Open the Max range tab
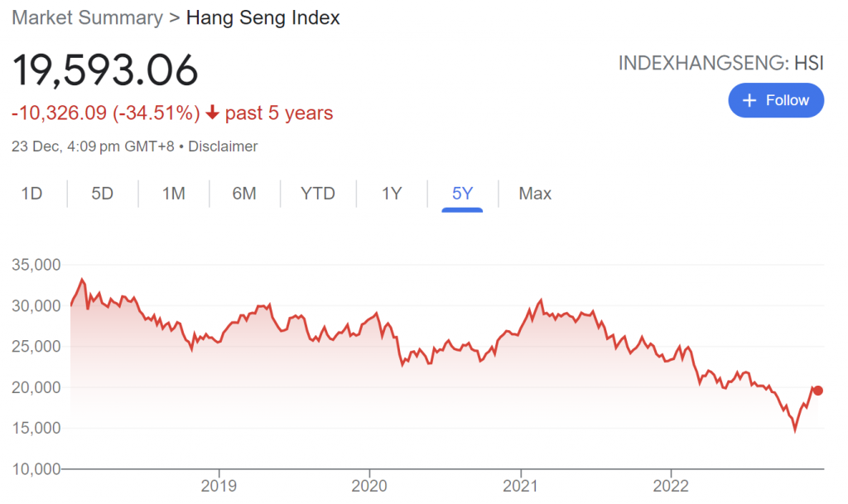The height and width of the screenshot is (504, 848). click(x=535, y=194)
